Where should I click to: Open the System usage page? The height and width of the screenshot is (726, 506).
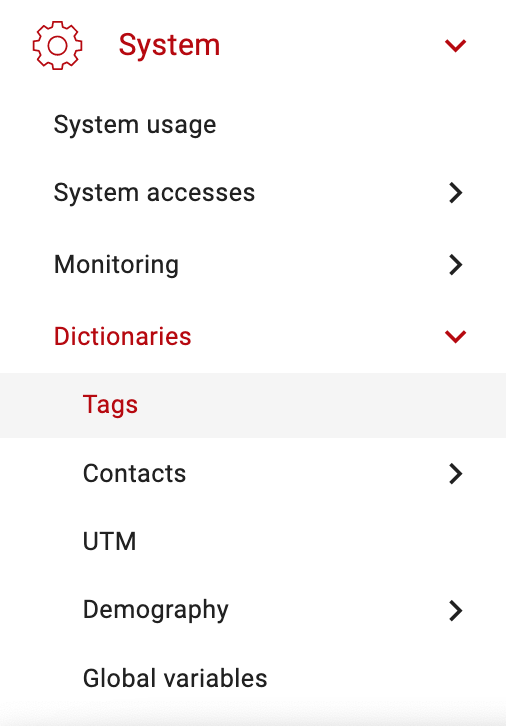click(x=135, y=124)
